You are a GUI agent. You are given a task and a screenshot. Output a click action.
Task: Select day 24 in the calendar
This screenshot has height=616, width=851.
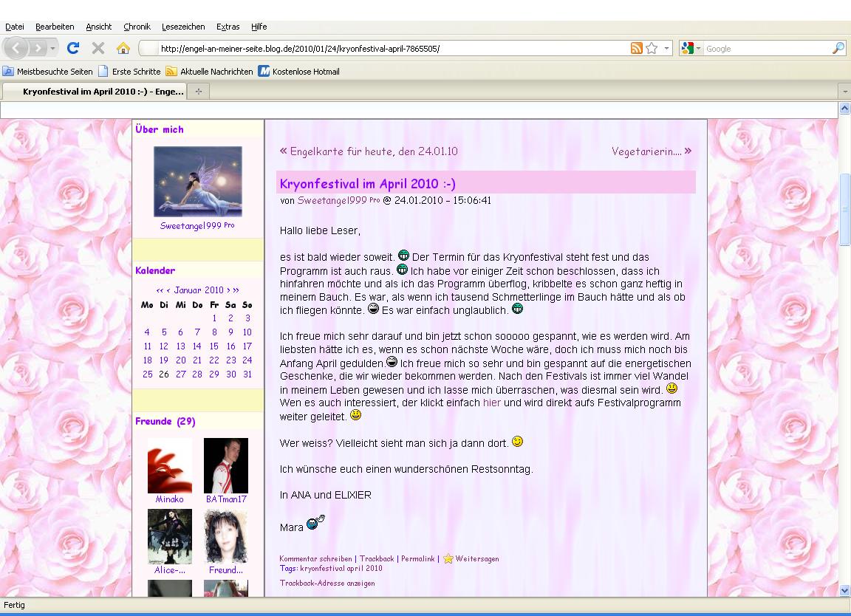coord(247,360)
